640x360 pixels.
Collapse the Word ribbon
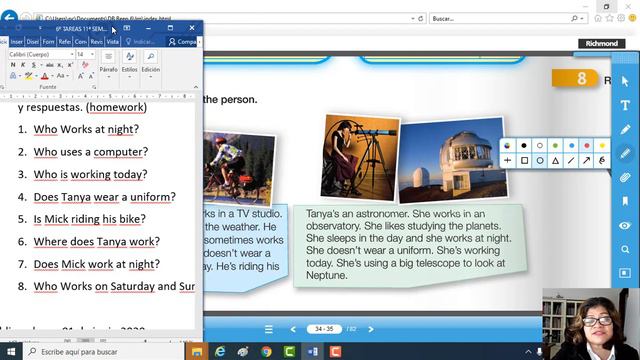[x=196, y=87]
